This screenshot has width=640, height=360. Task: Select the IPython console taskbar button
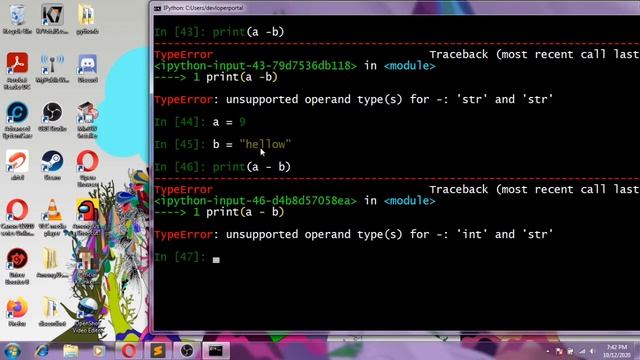coord(216,351)
